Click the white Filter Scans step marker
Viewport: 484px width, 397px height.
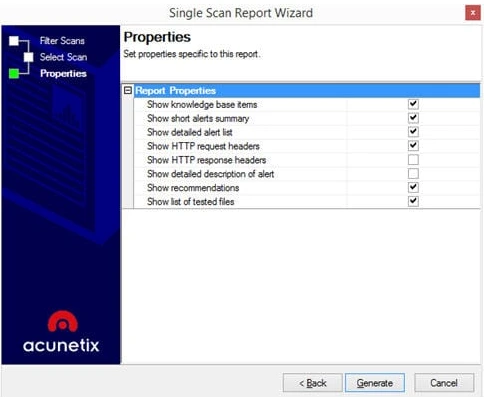(x=14, y=41)
